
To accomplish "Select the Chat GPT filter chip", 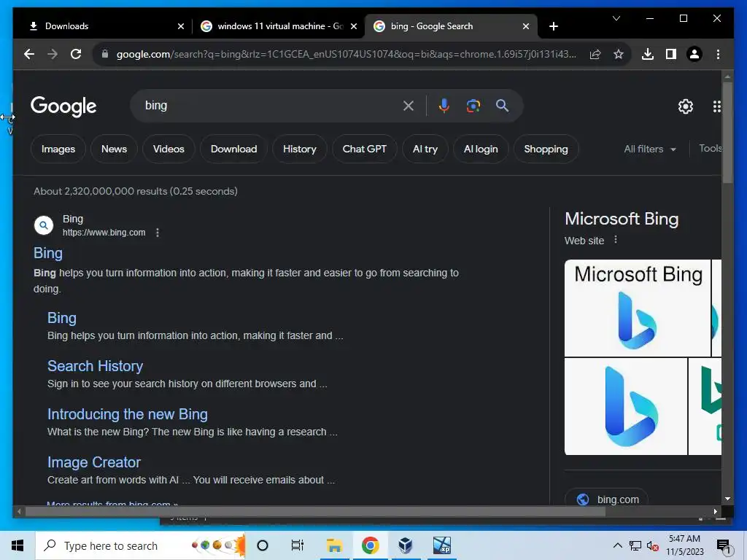I will tap(365, 149).
